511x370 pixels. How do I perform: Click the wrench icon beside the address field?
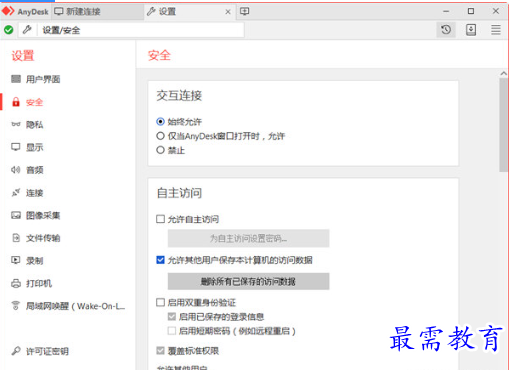27,30
